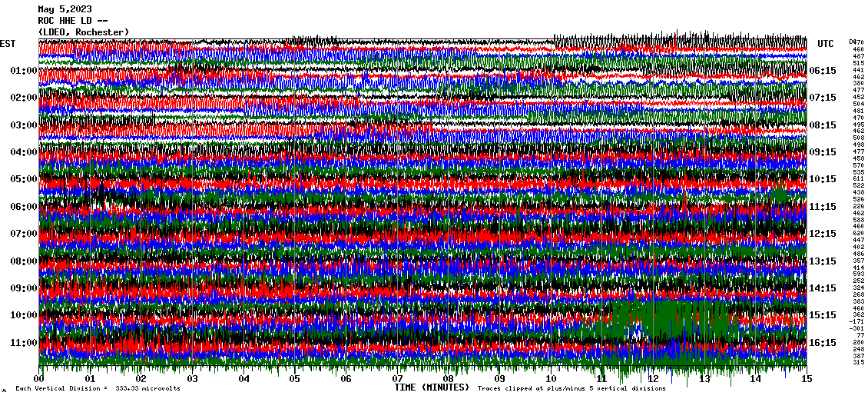Select the 08:00 EST row label
The height and width of the screenshot is (399, 868).
(24, 261)
